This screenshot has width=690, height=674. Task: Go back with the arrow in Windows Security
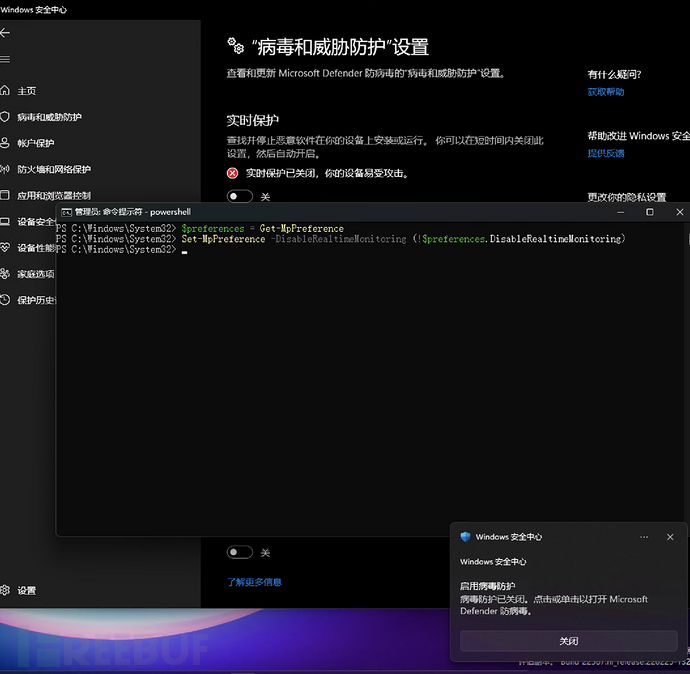pyautogui.click(x=5, y=33)
